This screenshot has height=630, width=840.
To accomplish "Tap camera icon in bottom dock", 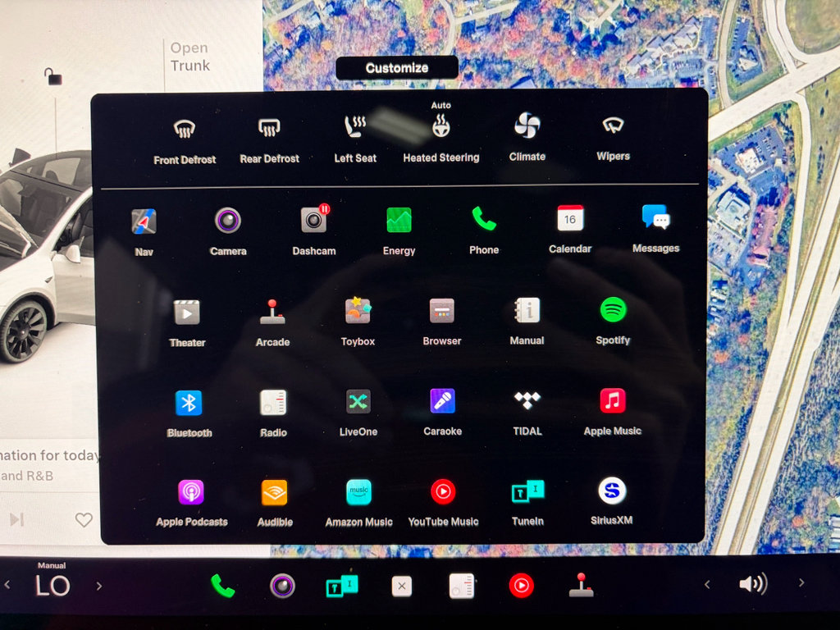I will click(282, 586).
